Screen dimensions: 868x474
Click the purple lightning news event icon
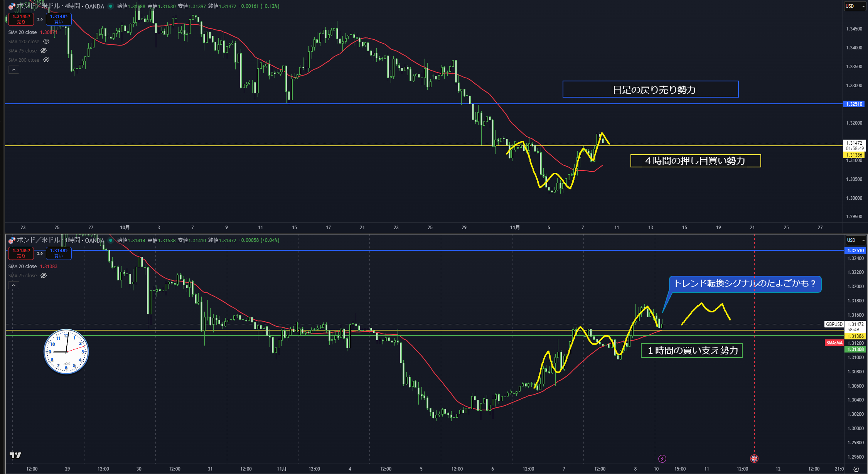(x=662, y=459)
